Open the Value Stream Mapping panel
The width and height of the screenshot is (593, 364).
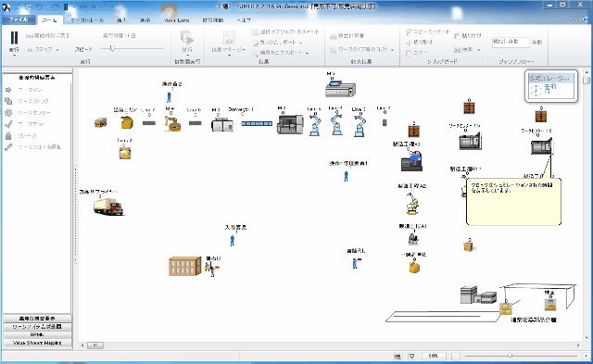pos(37,343)
